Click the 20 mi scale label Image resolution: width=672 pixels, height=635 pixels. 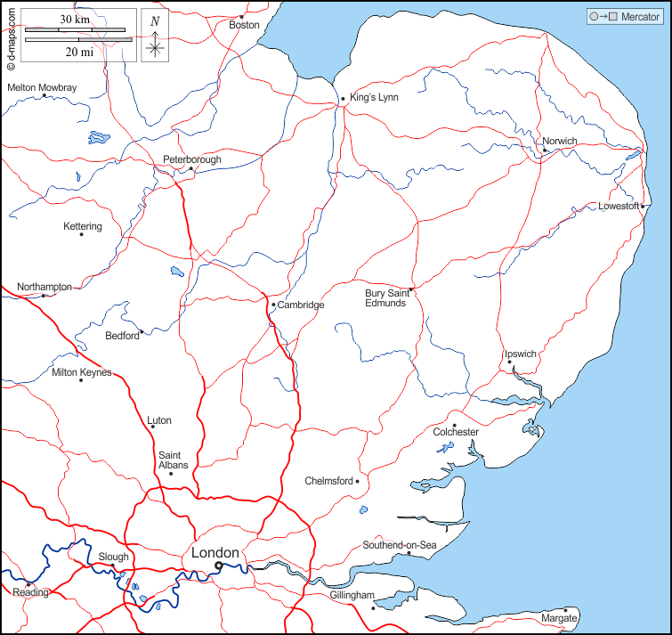point(78,52)
